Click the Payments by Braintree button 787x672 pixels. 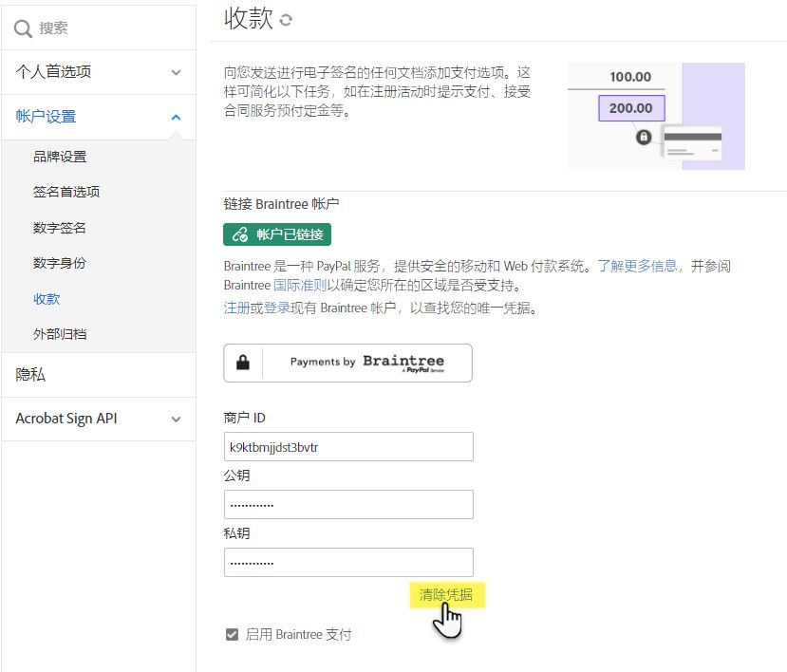347,363
